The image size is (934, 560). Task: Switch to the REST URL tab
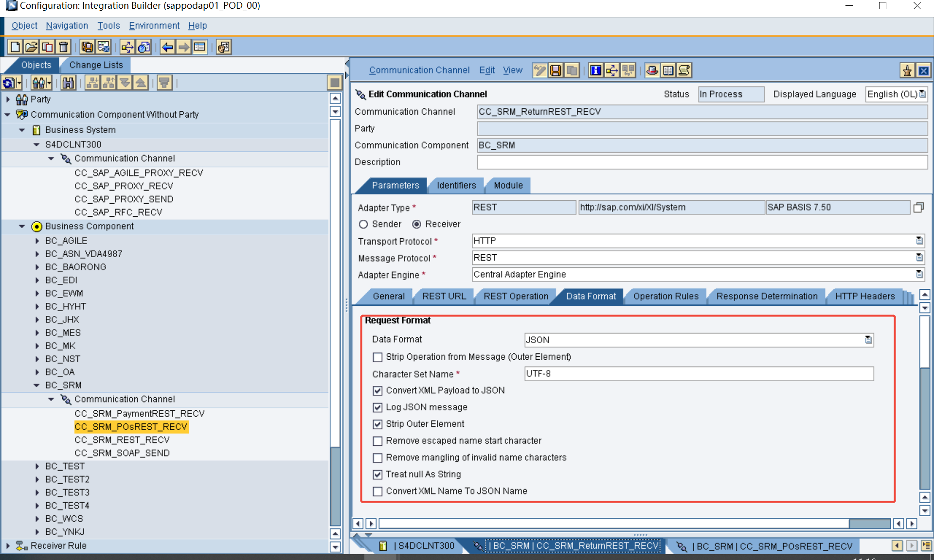[x=444, y=296]
